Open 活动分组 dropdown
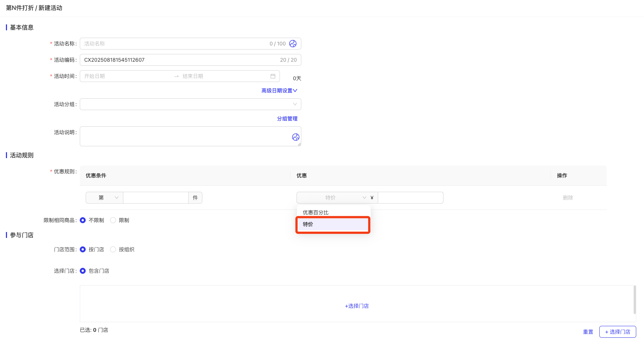The height and width of the screenshot is (341, 644). [x=190, y=104]
